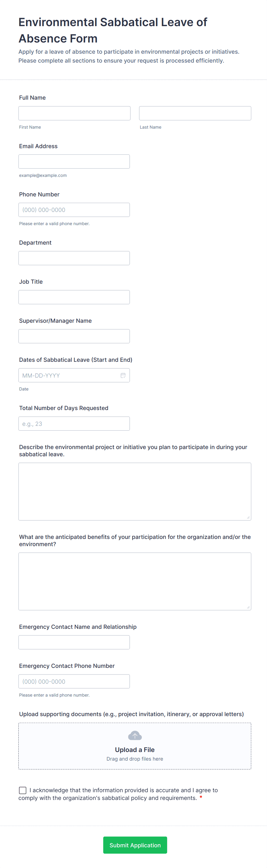This screenshot has height=868, width=267.
Task: Focus the First Name input field
Action: click(74, 113)
